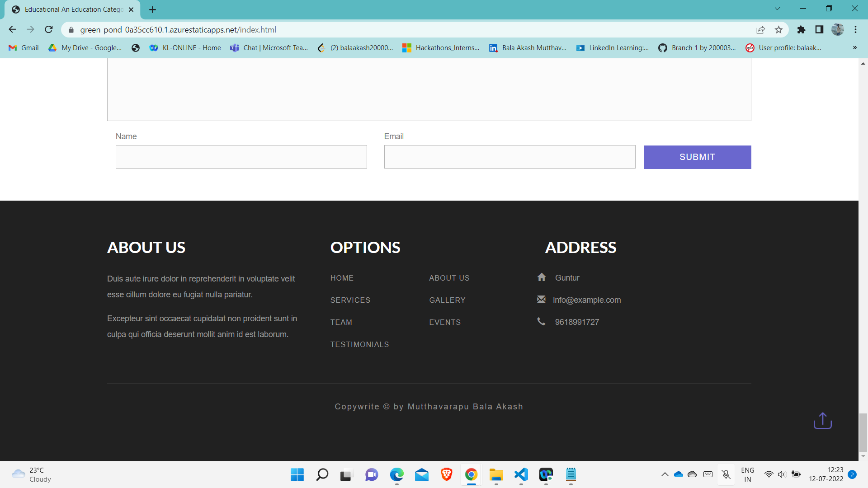
Task: Open the KL-ONLINE - Home bookmark
Action: coord(185,47)
